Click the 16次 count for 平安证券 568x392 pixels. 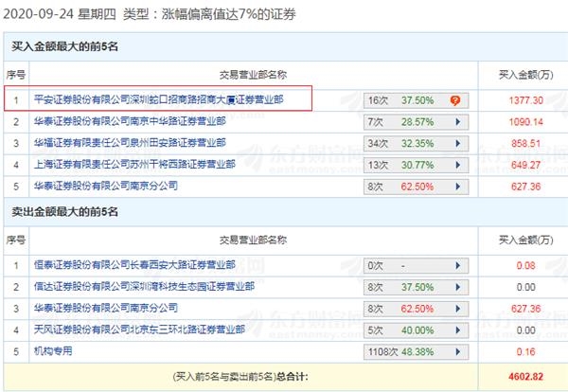click(x=378, y=100)
